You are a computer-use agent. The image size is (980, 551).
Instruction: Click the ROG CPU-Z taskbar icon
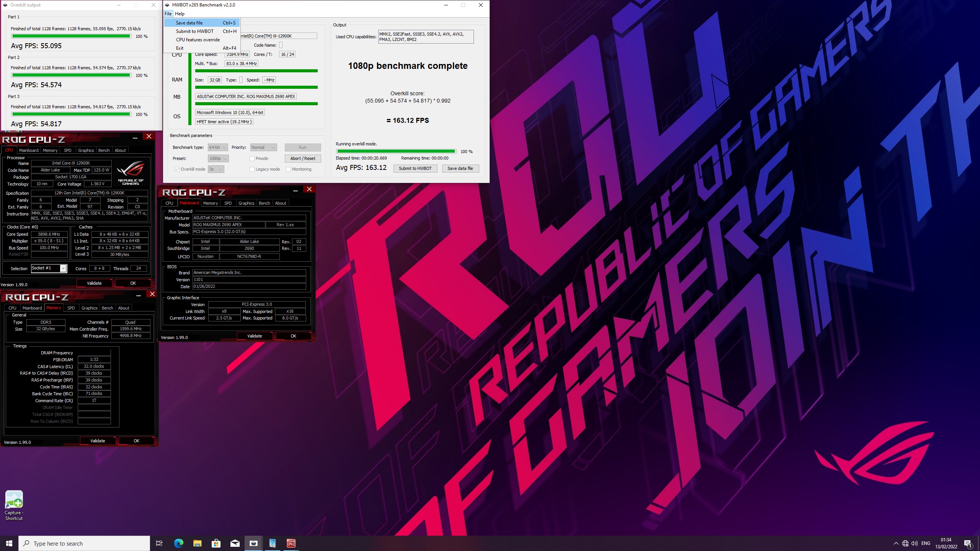291,543
